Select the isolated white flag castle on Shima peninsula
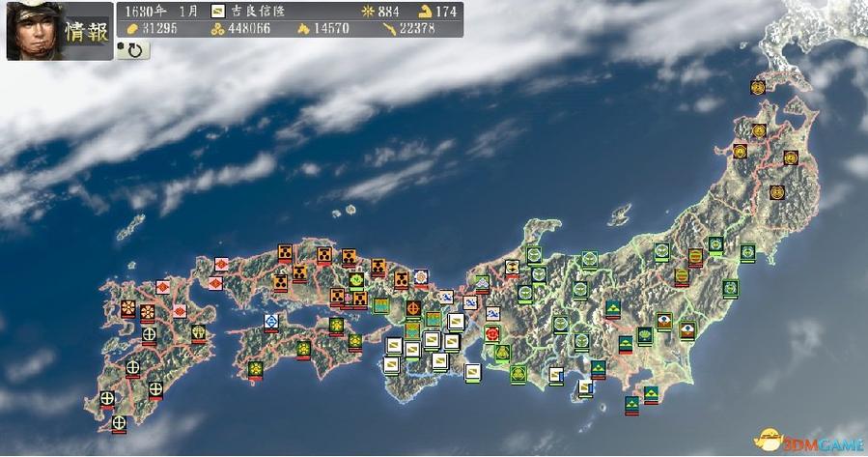The image size is (868, 457). pos(473,373)
